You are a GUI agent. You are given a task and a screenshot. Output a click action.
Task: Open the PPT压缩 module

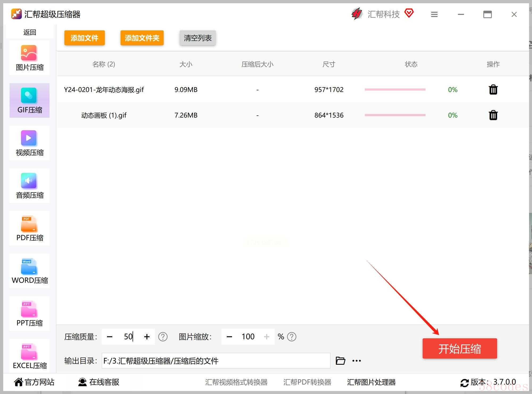[30, 314]
